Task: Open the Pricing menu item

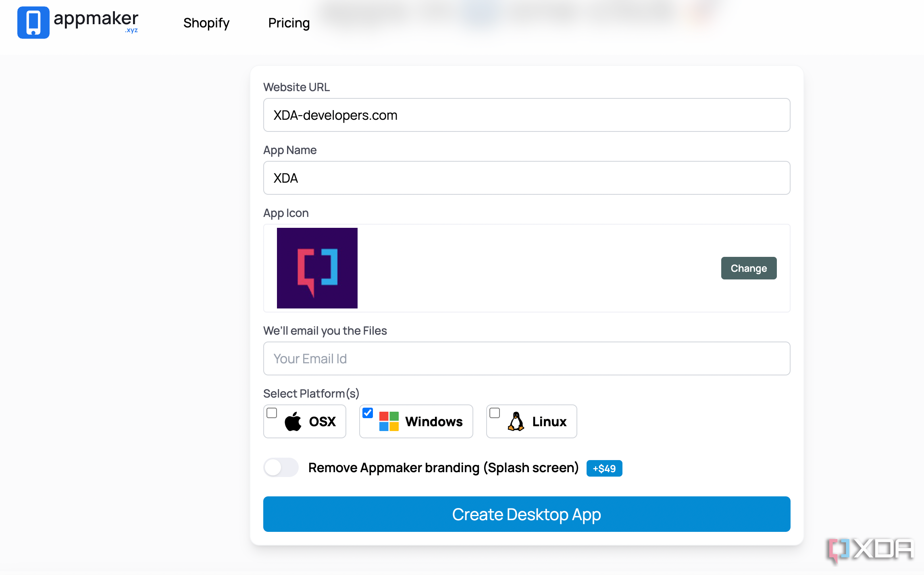Action: point(289,23)
